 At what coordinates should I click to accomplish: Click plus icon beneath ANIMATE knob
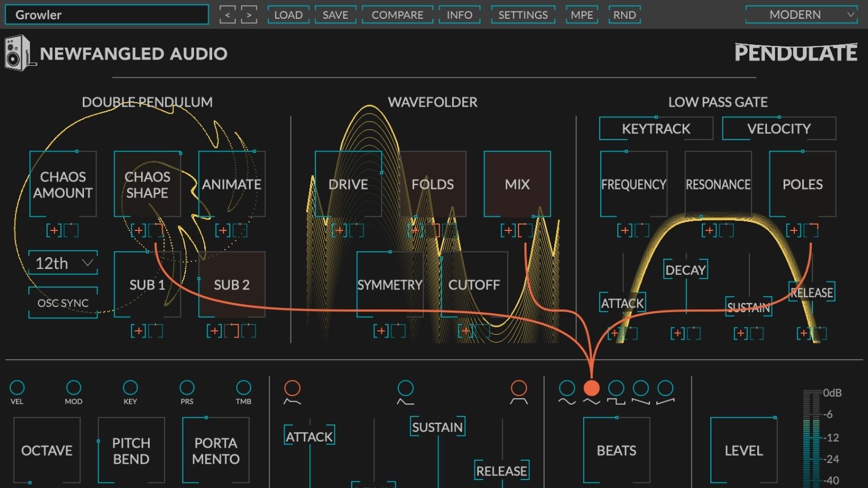click(x=223, y=230)
